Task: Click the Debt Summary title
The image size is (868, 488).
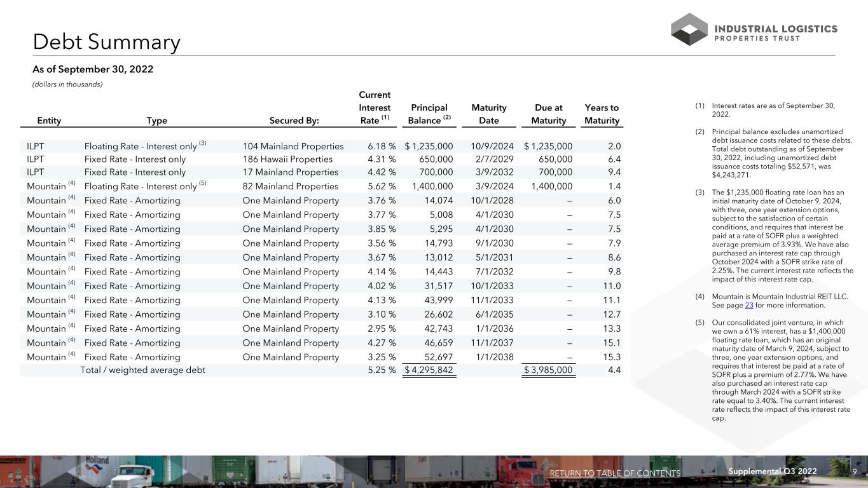Action: [x=107, y=42]
